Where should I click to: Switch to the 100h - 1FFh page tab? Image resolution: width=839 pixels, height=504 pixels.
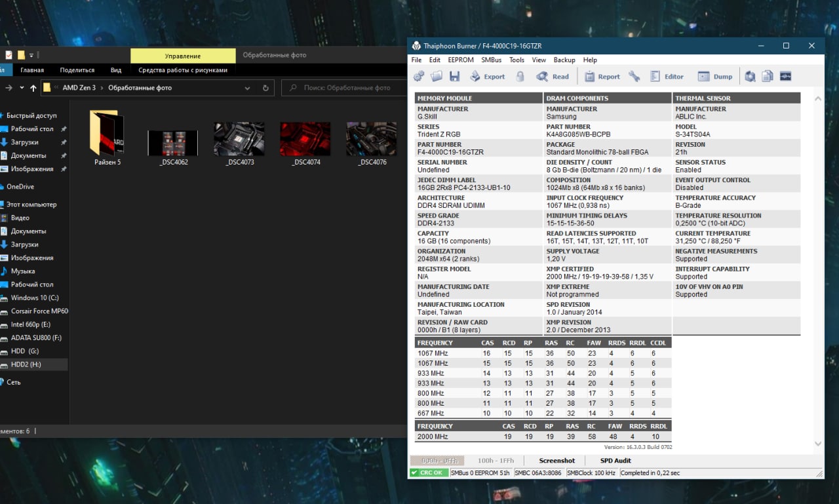496,461
